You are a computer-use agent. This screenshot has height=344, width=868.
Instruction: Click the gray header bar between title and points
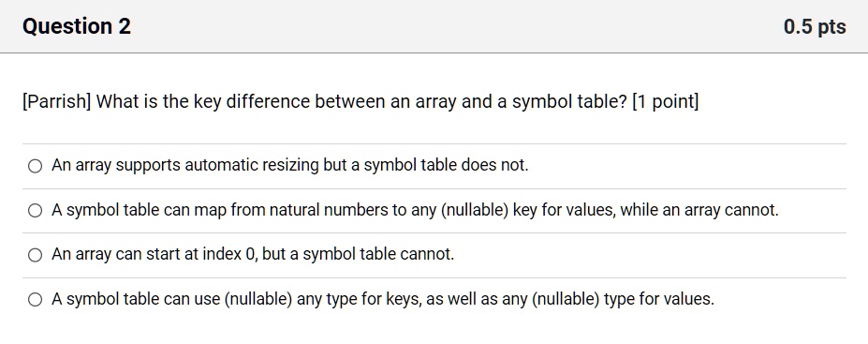[457, 26]
